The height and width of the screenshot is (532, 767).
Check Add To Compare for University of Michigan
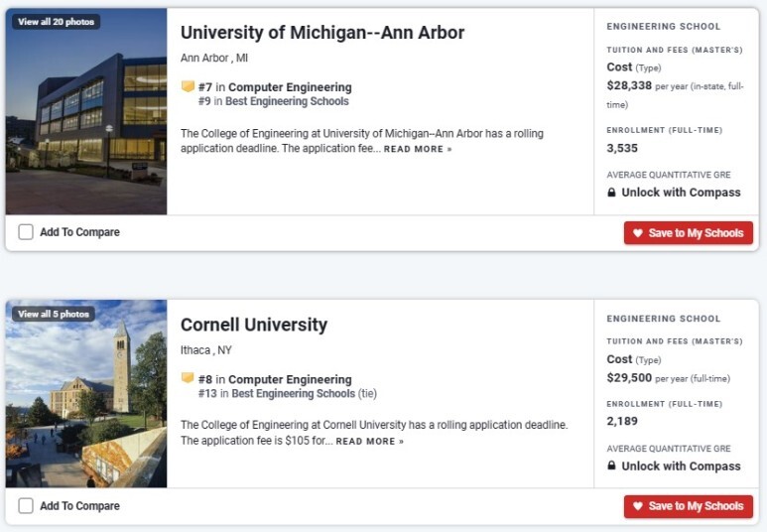26,232
